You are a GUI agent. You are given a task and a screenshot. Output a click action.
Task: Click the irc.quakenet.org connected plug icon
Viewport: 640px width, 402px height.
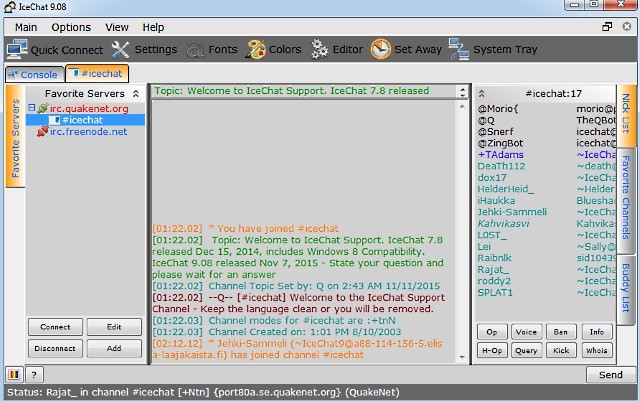coord(42,109)
